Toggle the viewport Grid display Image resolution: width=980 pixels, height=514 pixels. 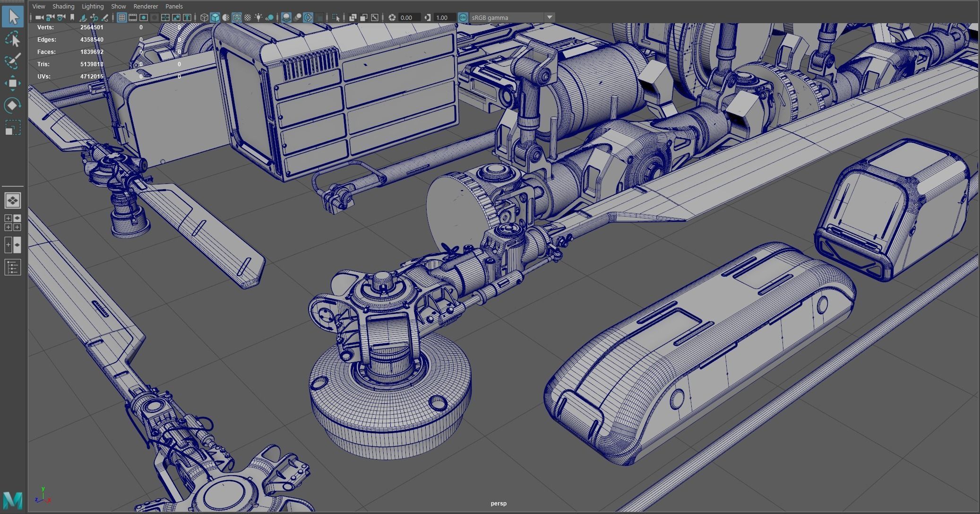121,17
